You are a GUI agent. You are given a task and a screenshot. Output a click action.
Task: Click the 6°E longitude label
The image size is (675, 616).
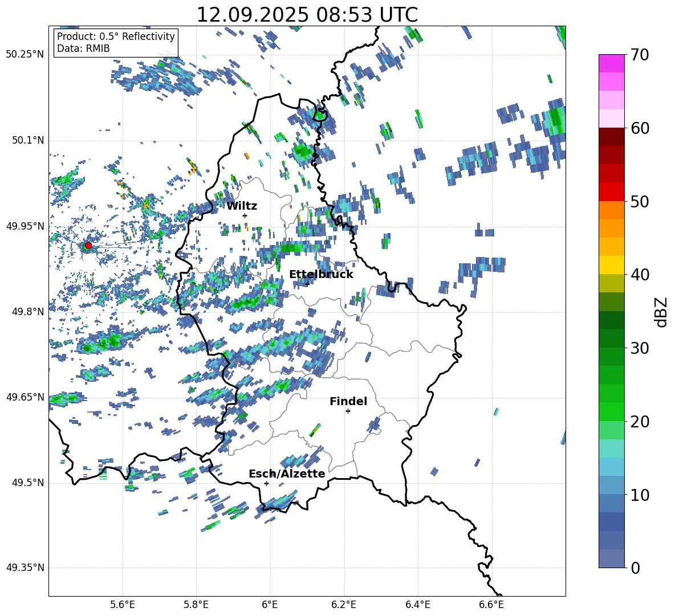(x=270, y=605)
